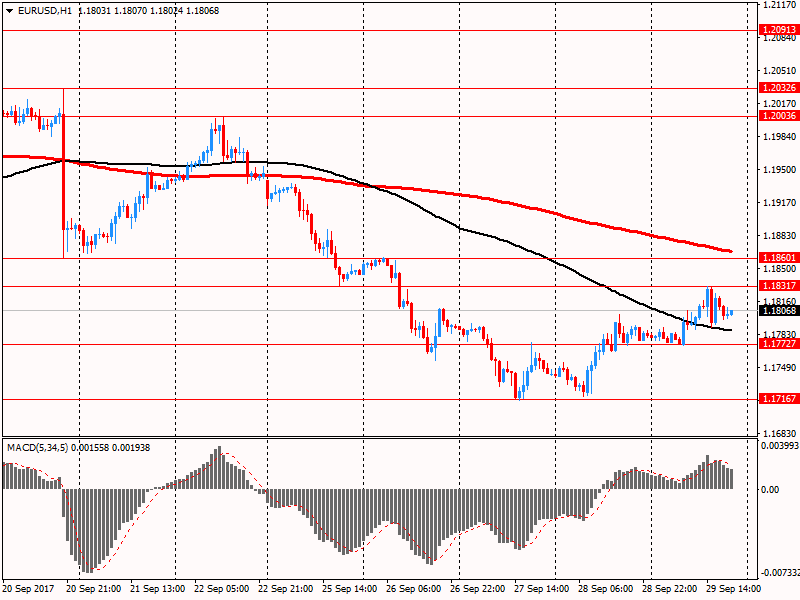Click the 22 Sep 05:00 time label
The image size is (800, 600).
click(x=222, y=589)
